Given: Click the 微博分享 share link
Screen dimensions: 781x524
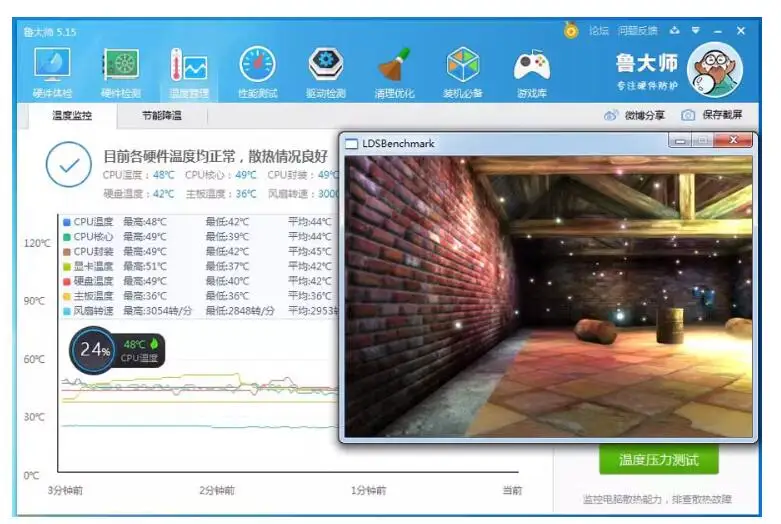Looking at the screenshot, I should (636, 116).
